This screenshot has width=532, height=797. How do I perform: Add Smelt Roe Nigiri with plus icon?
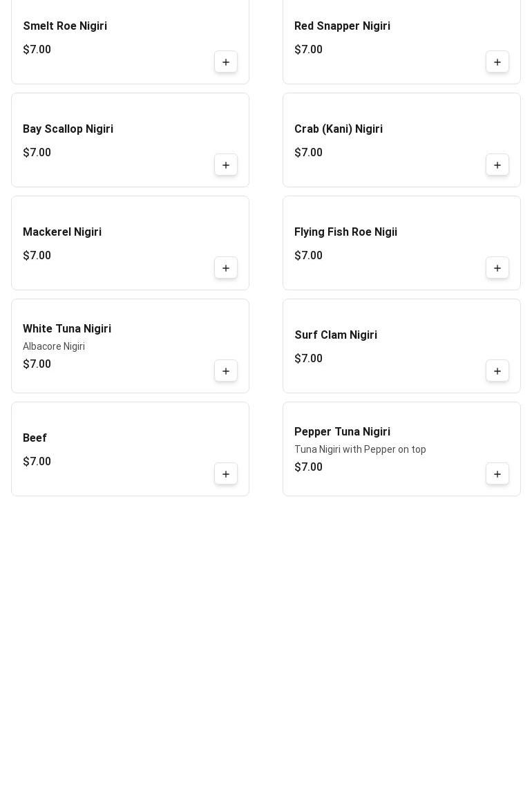[226, 62]
